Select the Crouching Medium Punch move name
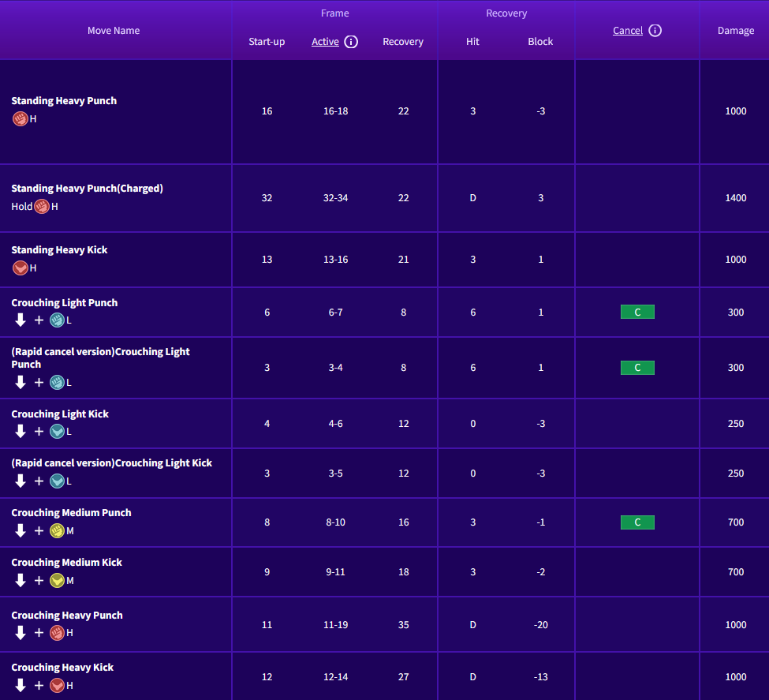This screenshot has height=700, width=769. tap(72, 513)
